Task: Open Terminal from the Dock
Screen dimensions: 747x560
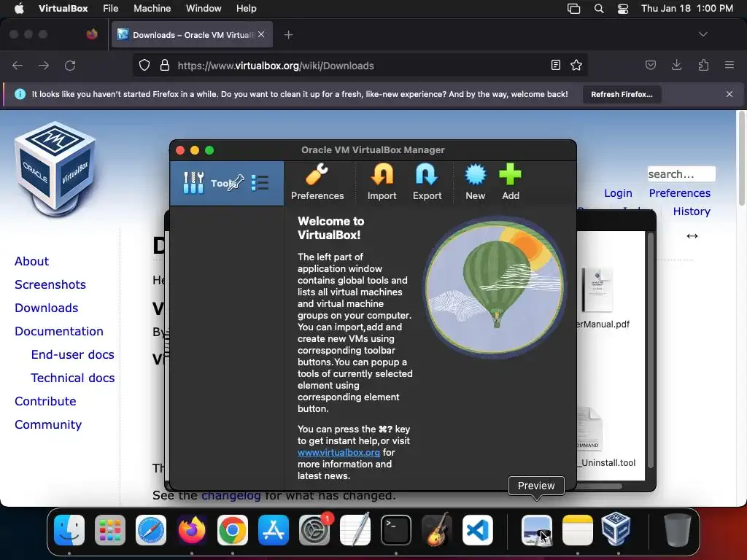Action: click(x=396, y=530)
